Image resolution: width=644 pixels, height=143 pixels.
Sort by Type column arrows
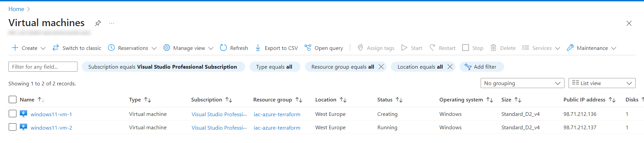coord(148,100)
